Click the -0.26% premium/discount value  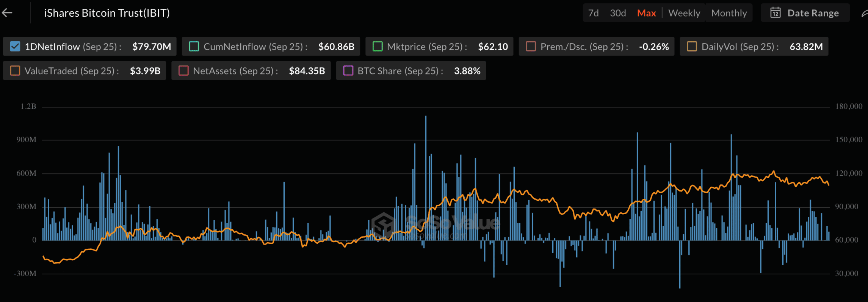pyautogui.click(x=654, y=47)
